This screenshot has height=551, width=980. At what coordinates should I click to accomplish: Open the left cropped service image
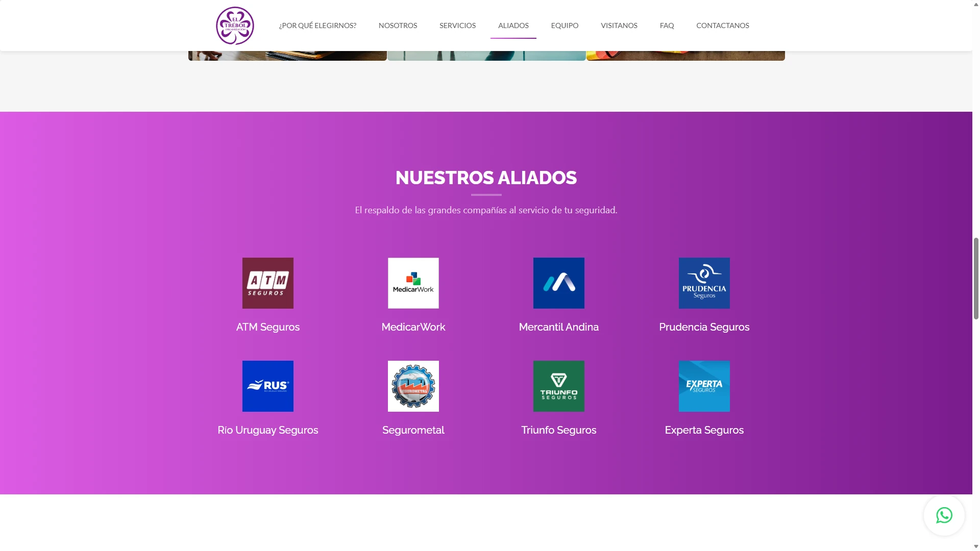pyautogui.click(x=287, y=56)
